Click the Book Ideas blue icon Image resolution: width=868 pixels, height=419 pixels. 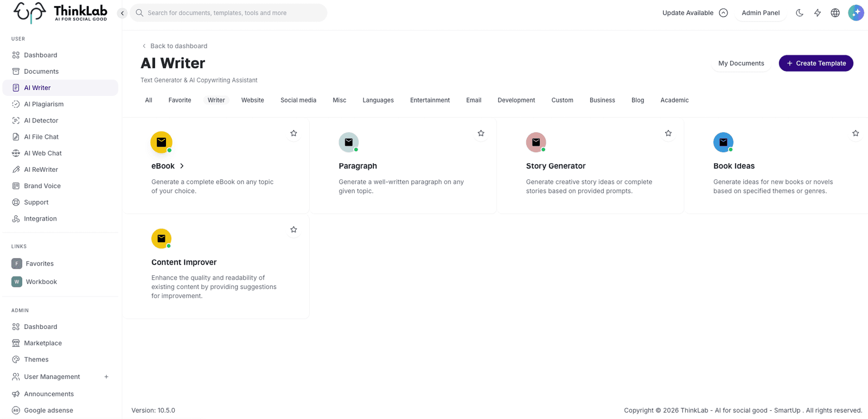[x=723, y=142]
